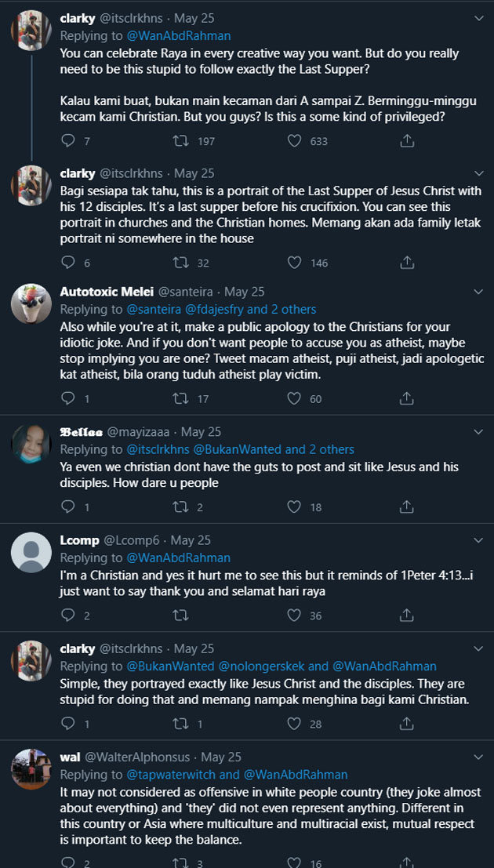This screenshot has height=868, width=494.
Task: Like clarky's first tweet with 633 likes
Action: coord(295,141)
